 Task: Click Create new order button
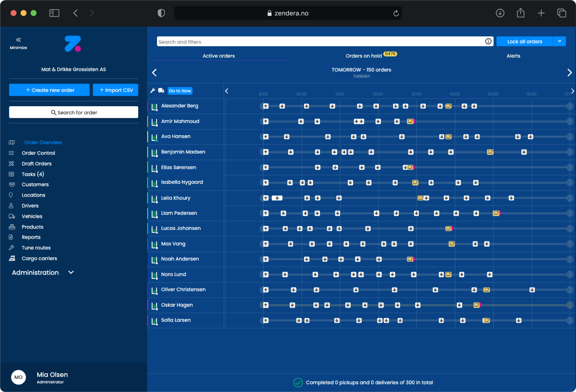(x=49, y=90)
